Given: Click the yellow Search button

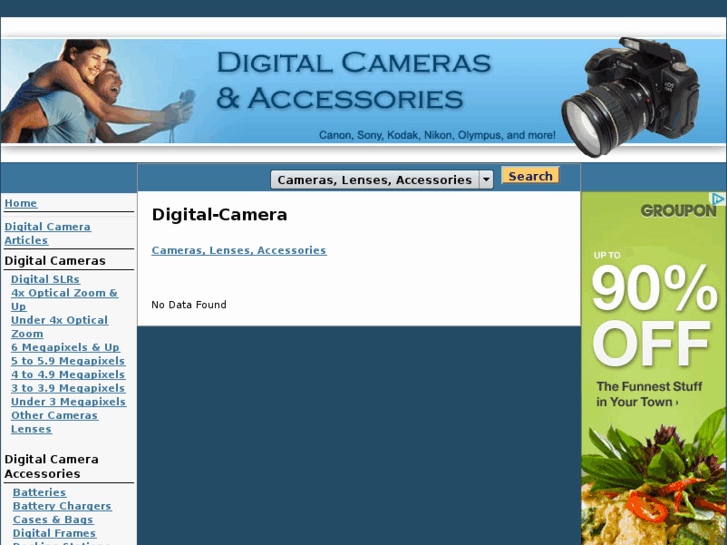Looking at the screenshot, I should tap(530, 176).
